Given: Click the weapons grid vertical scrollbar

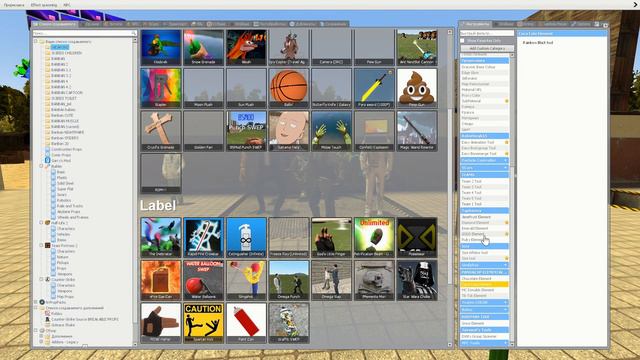Looking at the screenshot, I should pyautogui.click(x=450, y=188).
